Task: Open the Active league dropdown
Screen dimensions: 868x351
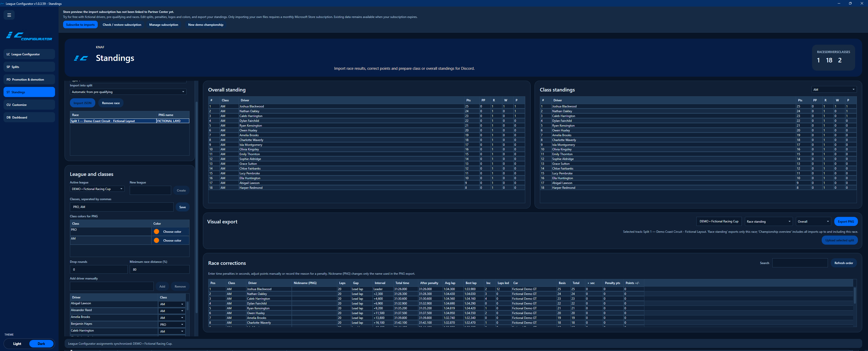Action: coord(97,189)
